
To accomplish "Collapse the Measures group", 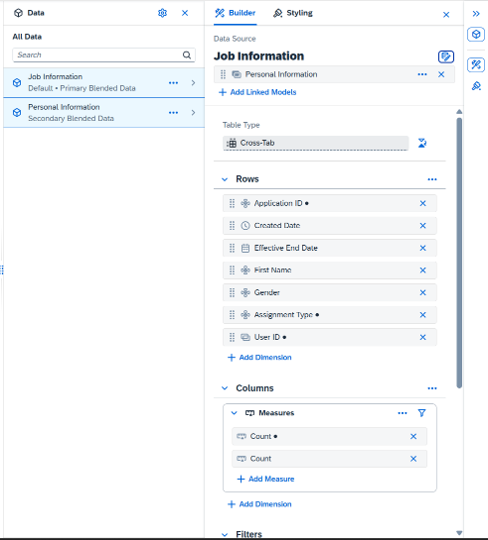I will point(234,413).
